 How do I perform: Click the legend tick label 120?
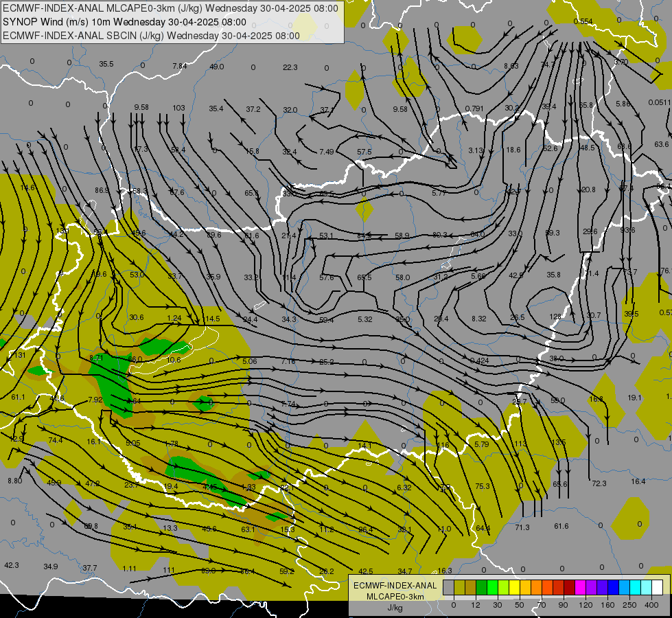(x=586, y=605)
